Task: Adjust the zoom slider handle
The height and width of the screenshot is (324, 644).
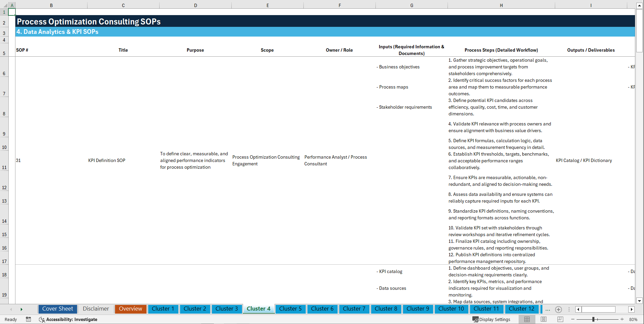Action: tap(593, 319)
